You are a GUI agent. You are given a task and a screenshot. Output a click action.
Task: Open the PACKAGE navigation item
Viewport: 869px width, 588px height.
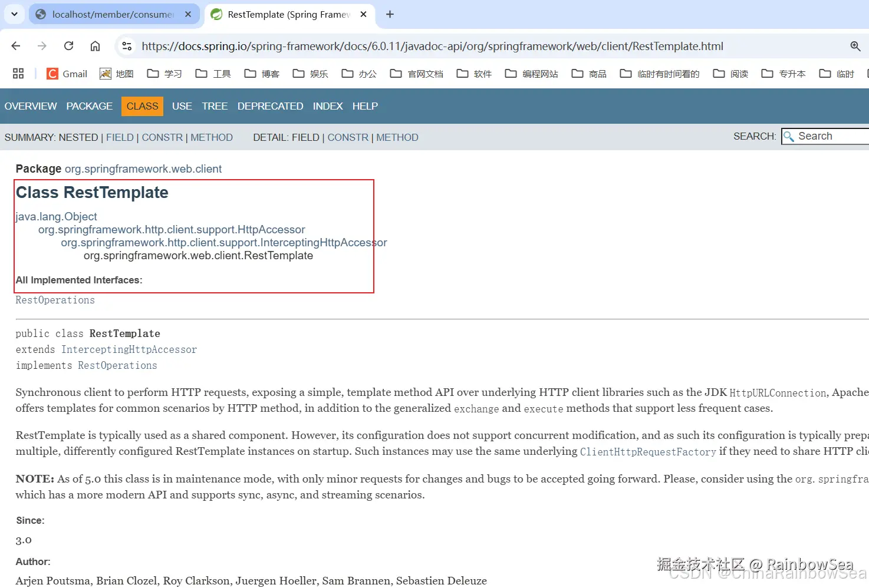pyautogui.click(x=89, y=106)
